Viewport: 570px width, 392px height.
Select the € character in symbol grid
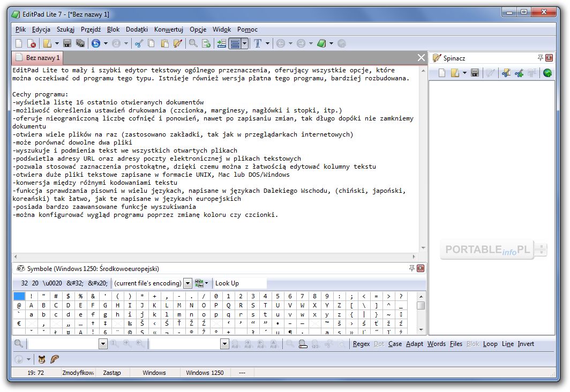[x=19, y=323]
